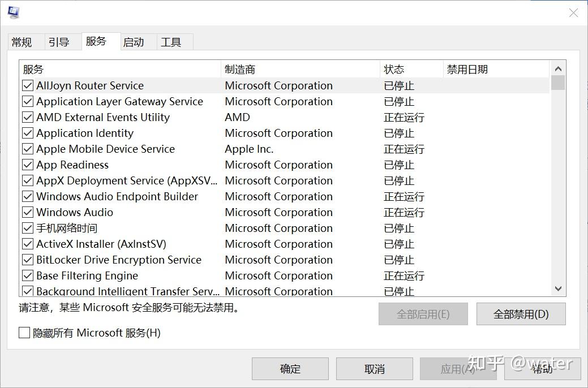588x388 pixels.
Task: Uncheck the Base Filtering Engine service
Action: (27, 275)
